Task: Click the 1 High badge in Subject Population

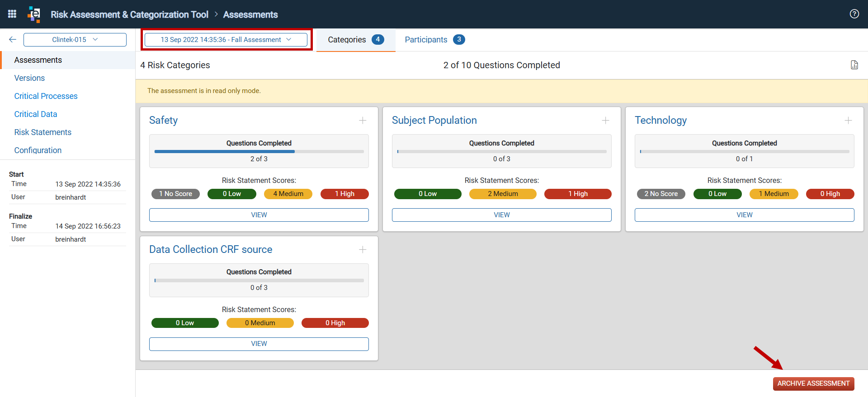Action: click(578, 194)
